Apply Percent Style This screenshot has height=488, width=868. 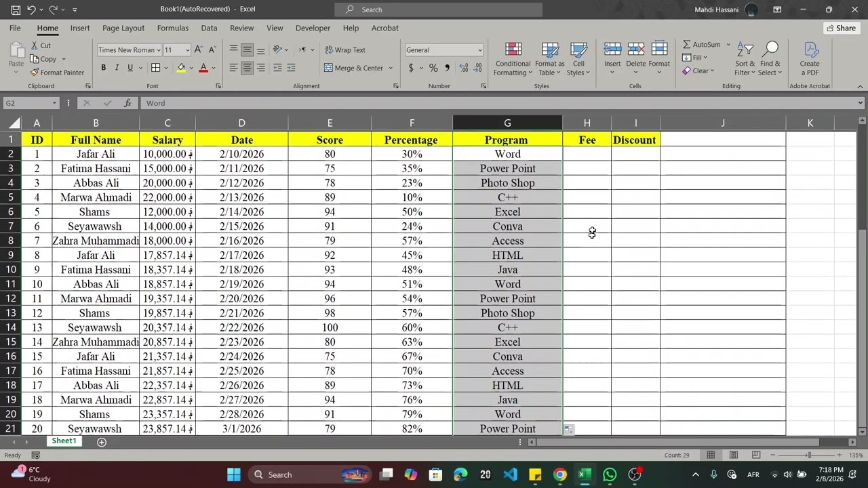433,68
